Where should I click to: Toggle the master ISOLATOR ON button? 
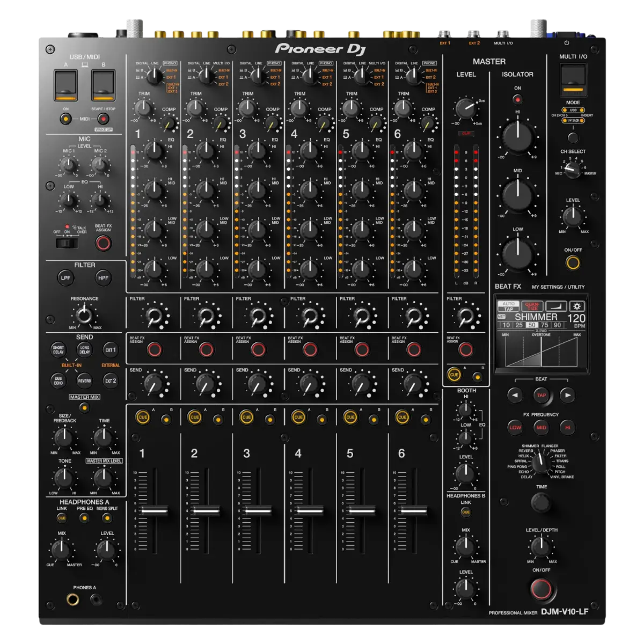coord(517,99)
